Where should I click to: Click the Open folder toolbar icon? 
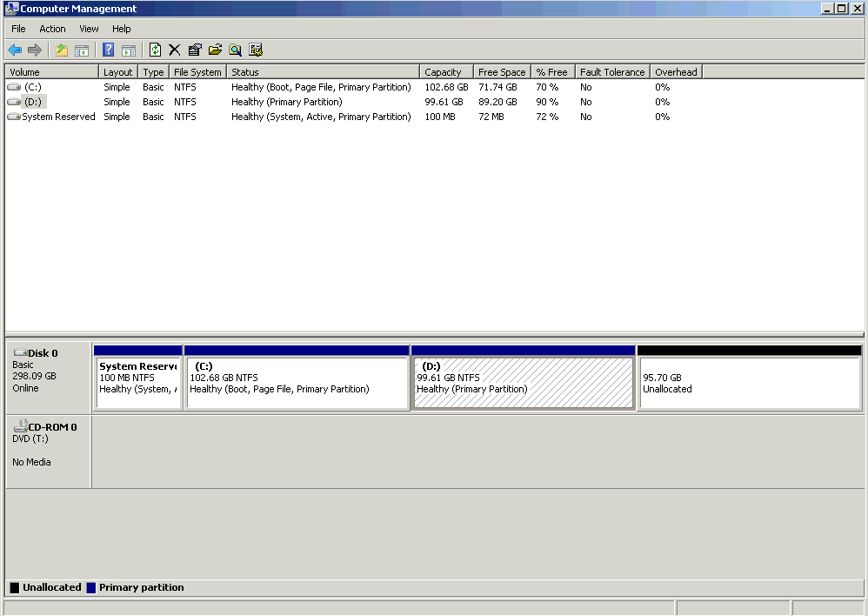(x=215, y=50)
